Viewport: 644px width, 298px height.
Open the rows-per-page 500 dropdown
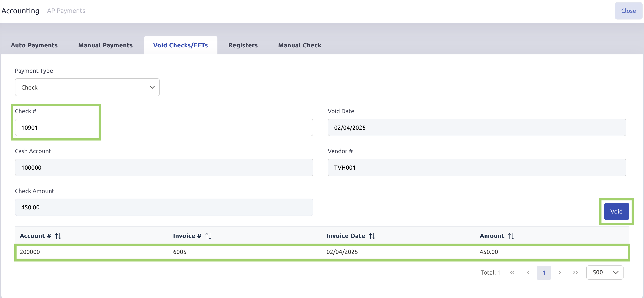click(604, 272)
